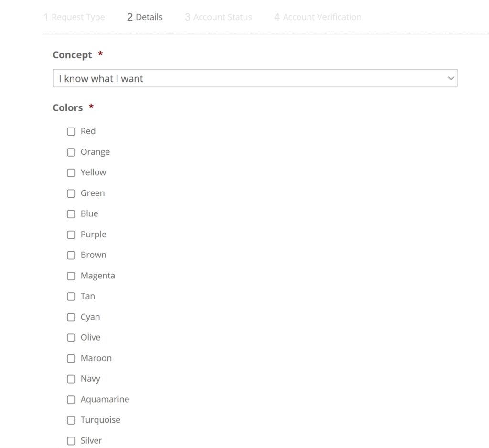Select the Yellow color option
This screenshot has width=489, height=448.
[71, 173]
